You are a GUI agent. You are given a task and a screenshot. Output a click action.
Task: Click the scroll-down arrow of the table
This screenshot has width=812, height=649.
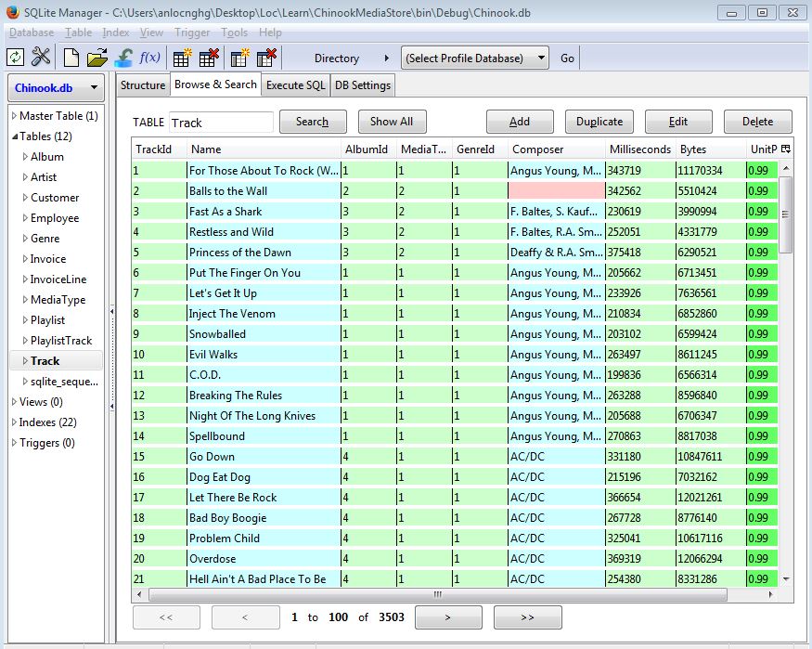pos(786,579)
